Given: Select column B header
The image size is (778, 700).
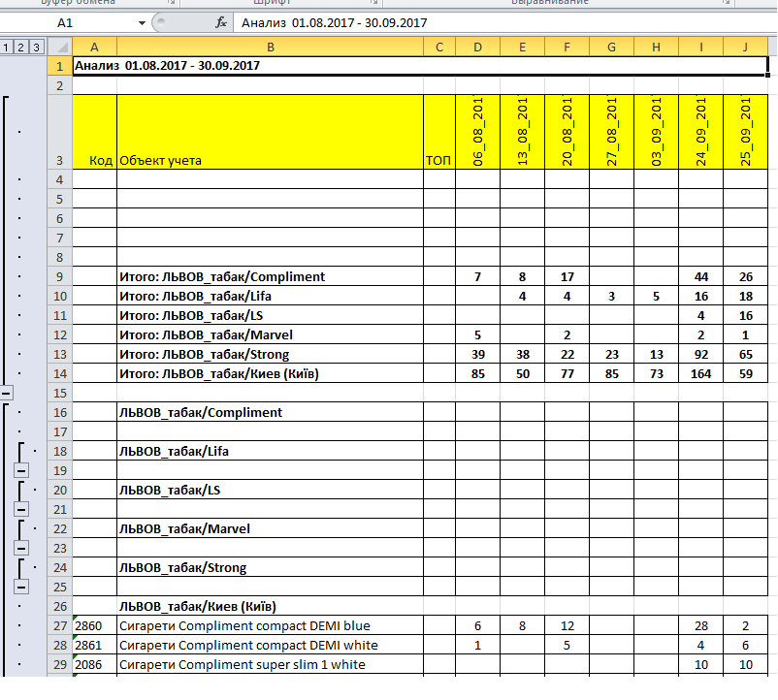Looking at the screenshot, I should point(271,48).
